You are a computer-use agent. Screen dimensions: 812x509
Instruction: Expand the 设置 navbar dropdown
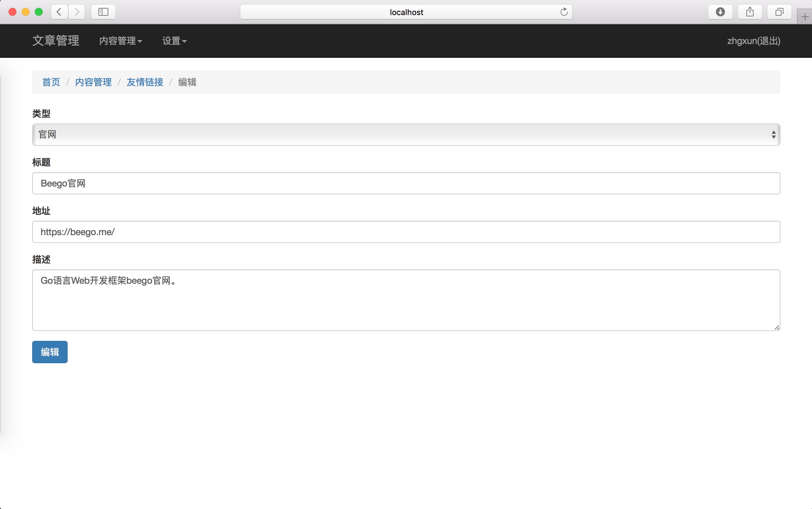click(x=174, y=41)
